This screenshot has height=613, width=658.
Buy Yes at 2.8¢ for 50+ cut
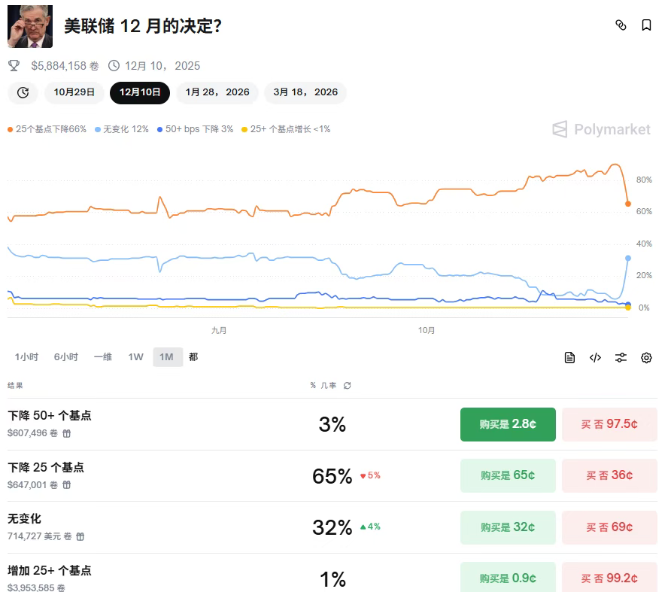(508, 424)
